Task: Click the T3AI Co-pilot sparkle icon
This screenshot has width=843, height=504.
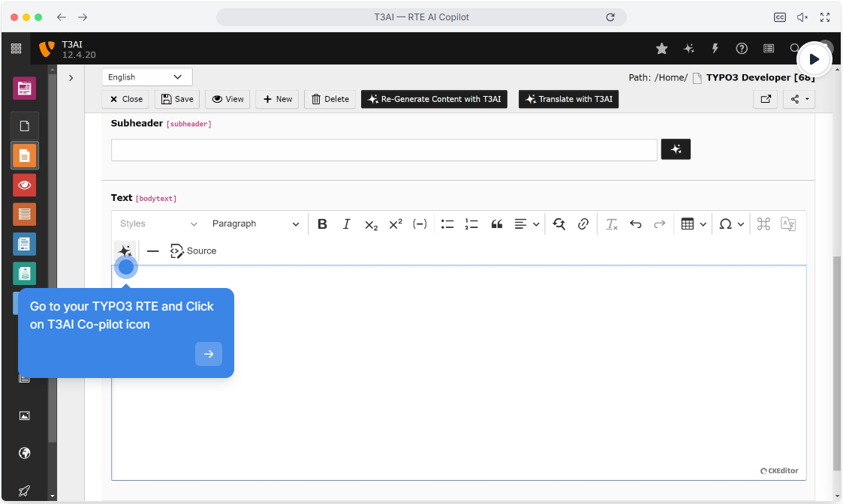Action: click(125, 251)
